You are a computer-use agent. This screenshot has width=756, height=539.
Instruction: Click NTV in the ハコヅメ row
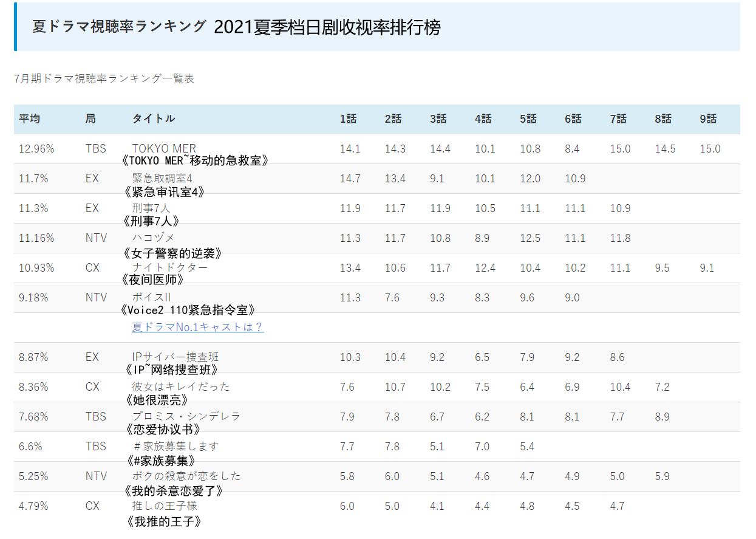click(x=96, y=238)
